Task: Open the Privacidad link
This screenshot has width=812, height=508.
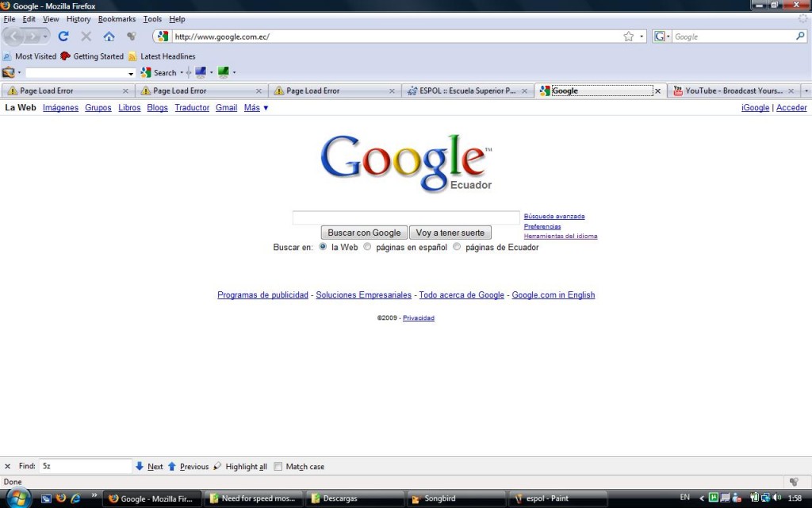Action: tap(419, 317)
